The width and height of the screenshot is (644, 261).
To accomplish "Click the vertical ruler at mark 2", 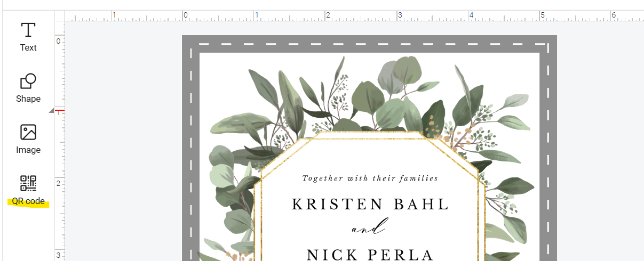I will tap(59, 183).
